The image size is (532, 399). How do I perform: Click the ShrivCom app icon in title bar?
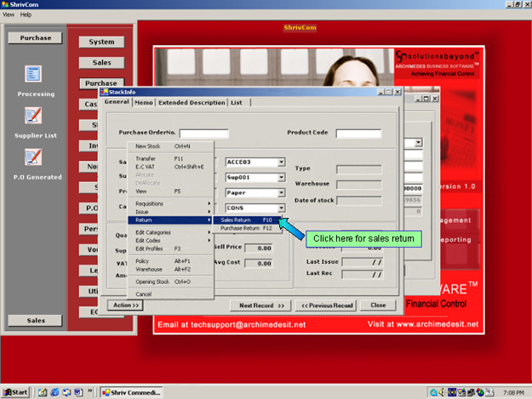(5, 4)
